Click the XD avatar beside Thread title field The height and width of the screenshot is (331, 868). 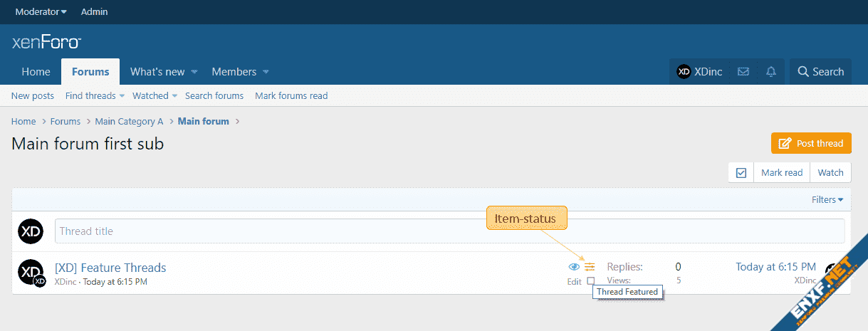[x=31, y=231]
